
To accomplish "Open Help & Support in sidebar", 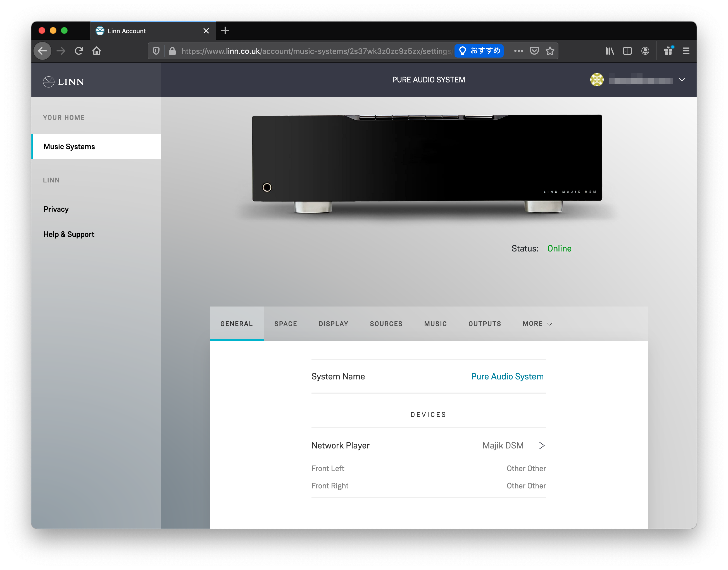I will (69, 234).
